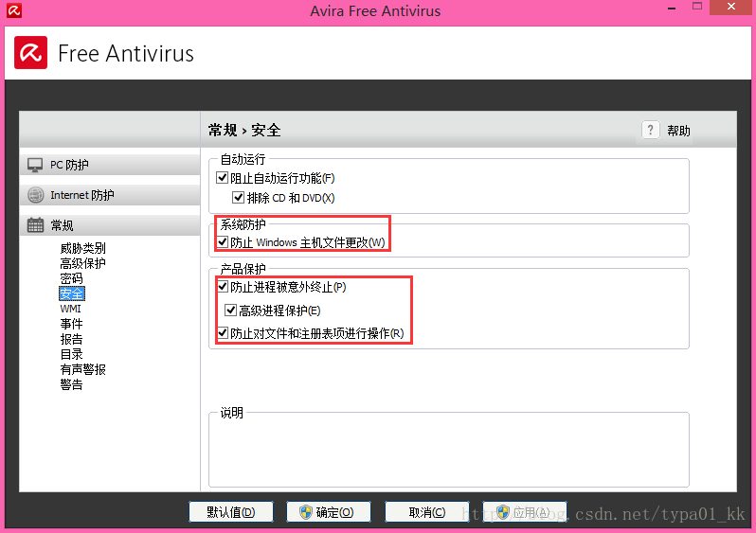The image size is (756, 533).
Task: Click the globe icon beside Internet 防护
Action: tap(36, 195)
